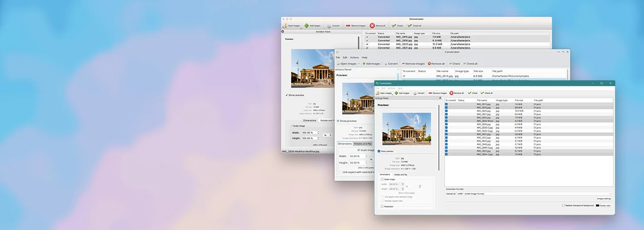Open the Actions menu in the middle window

354,57
